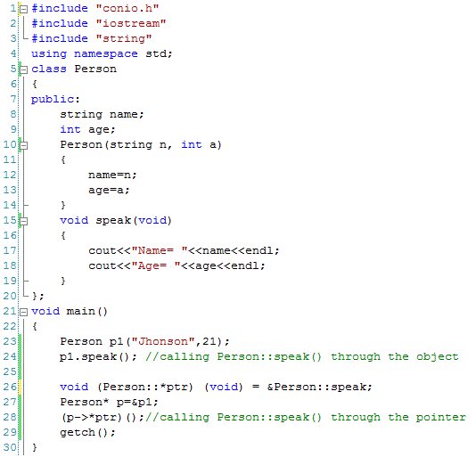
Task: Place cursor on "conio.h" include string
Action: 127,8
